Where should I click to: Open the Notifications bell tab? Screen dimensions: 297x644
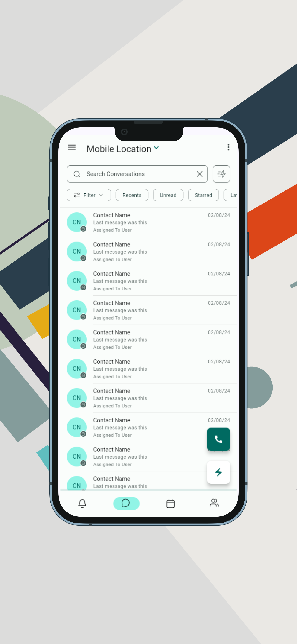tap(82, 503)
